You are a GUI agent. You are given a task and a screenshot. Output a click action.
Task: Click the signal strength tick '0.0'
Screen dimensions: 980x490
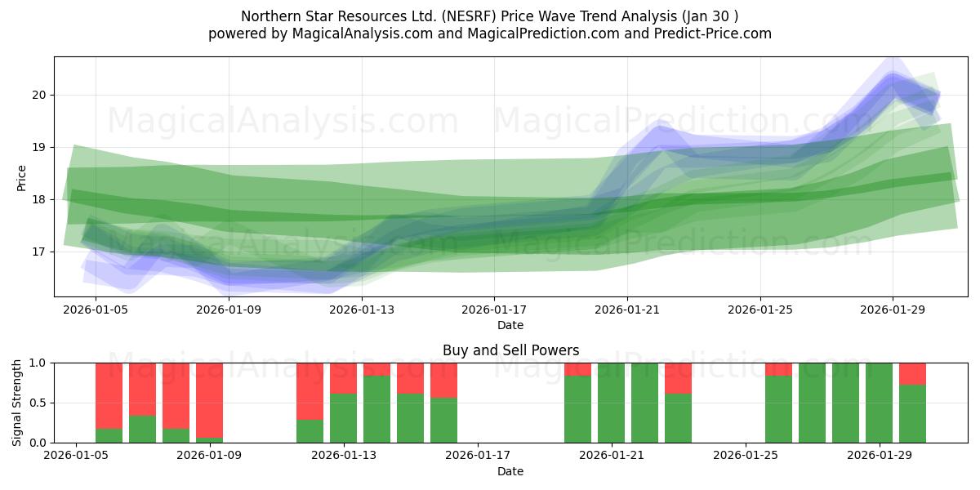(x=38, y=443)
